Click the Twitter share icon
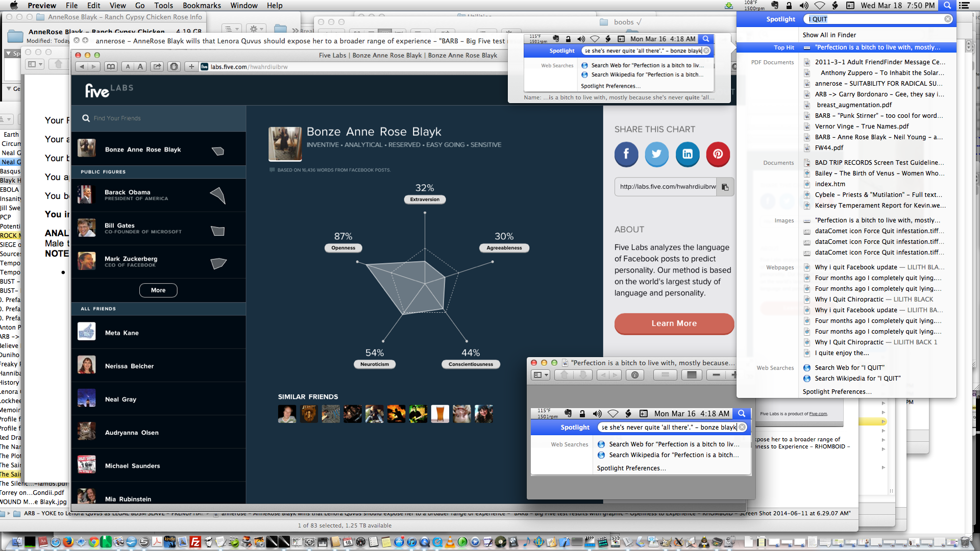The image size is (980, 551). click(656, 154)
